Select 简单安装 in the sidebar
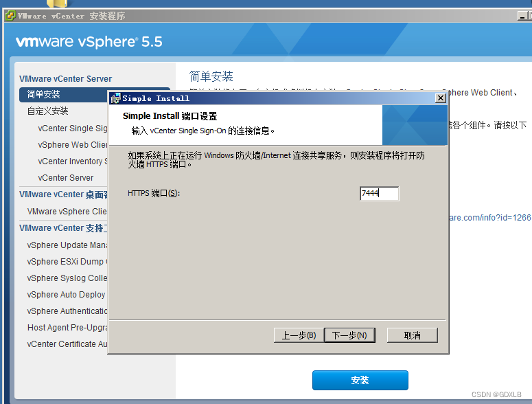The height and width of the screenshot is (404, 532). click(63, 94)
